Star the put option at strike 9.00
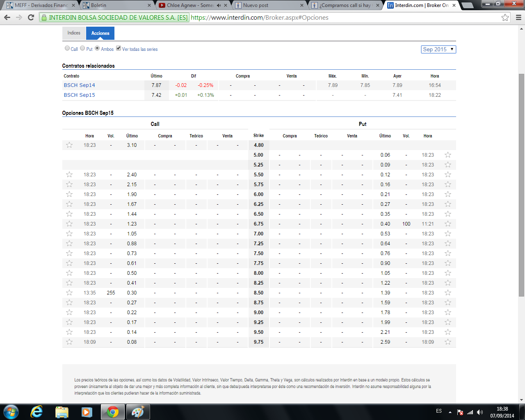Image resolution: width=525 pixels, height=420 pixels. 448,312
